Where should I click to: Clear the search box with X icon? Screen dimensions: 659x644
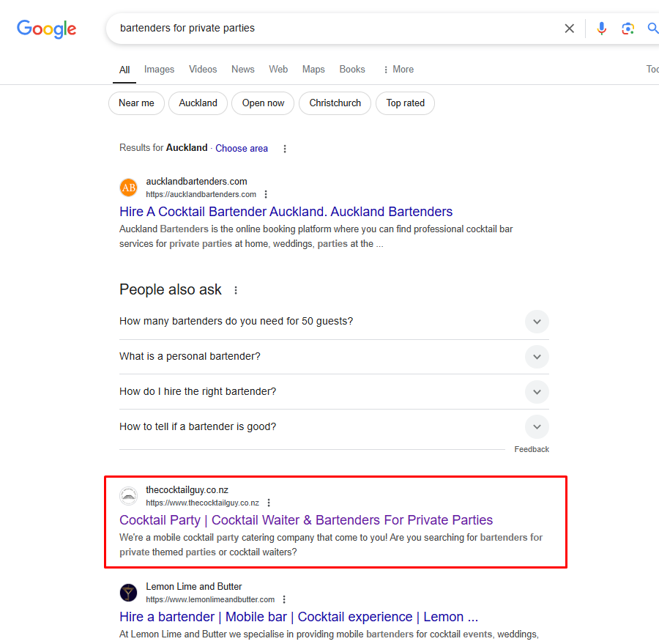pos(569,28)
